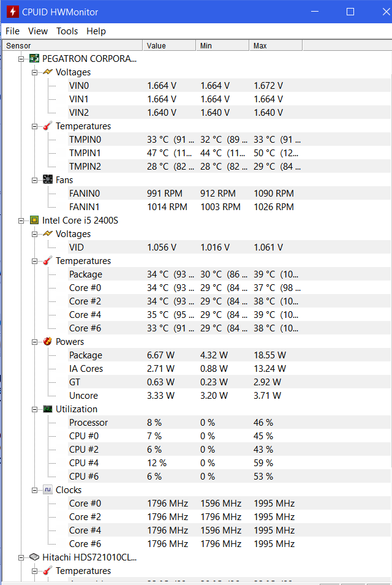
Task: Open the Tools menu
Action: click(x=67, y=31)
